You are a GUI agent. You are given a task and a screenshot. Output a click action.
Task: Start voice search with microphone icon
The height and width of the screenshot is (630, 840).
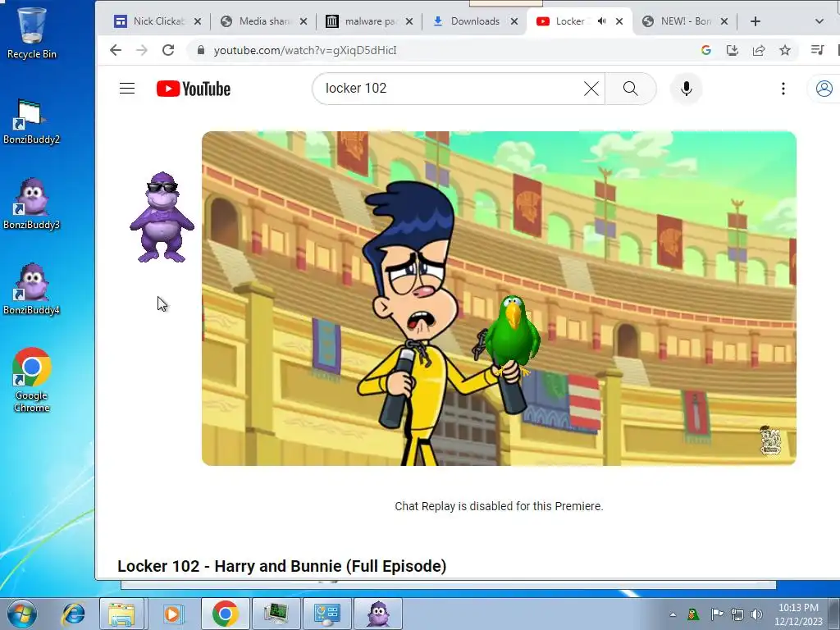[x=687, y=89]
